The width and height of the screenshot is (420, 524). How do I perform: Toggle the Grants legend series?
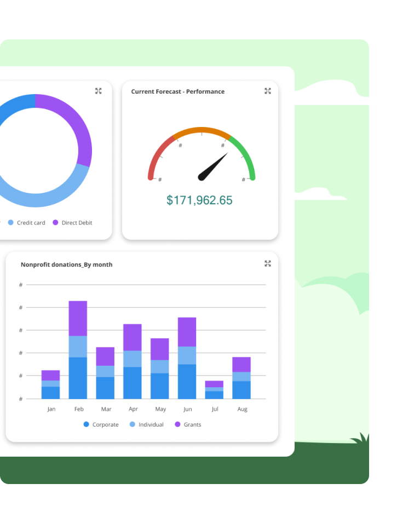click(x=188, y=424)
